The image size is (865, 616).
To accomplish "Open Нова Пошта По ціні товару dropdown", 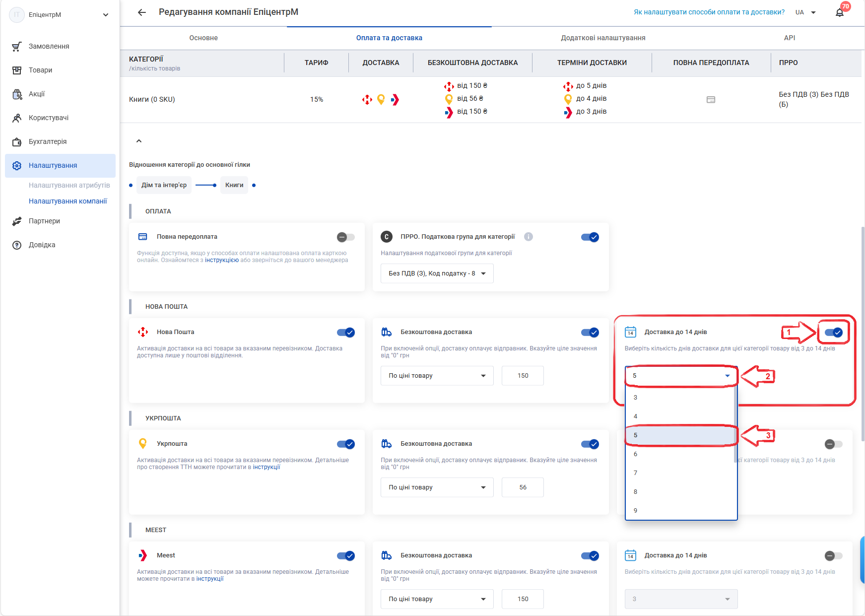I will click(437, 376).
